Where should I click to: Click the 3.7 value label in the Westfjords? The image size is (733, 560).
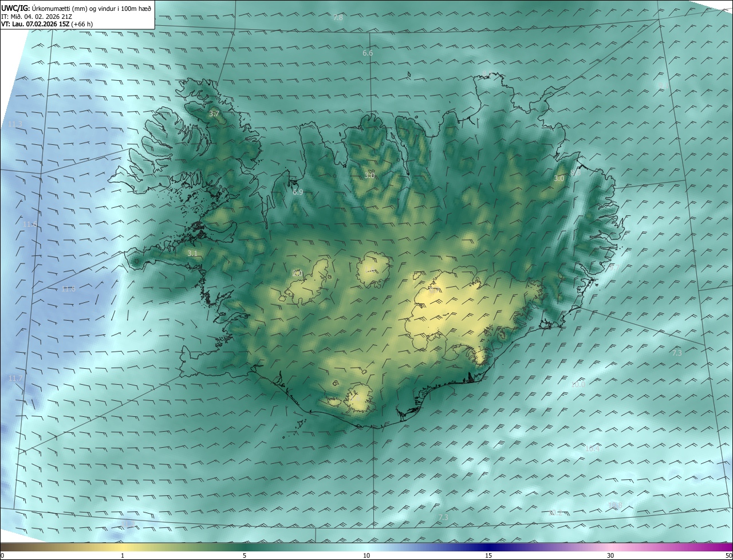tap(214, 115)
